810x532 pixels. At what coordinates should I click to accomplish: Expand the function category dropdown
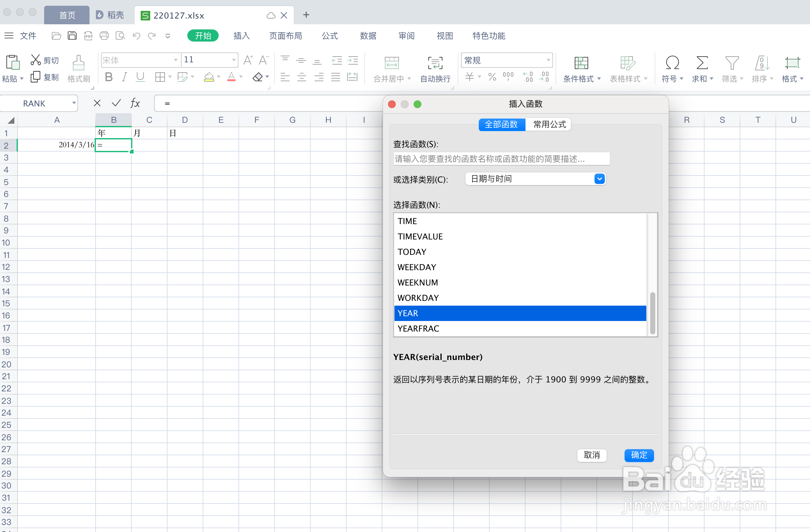pyautogui.click(x=599, y=179)
